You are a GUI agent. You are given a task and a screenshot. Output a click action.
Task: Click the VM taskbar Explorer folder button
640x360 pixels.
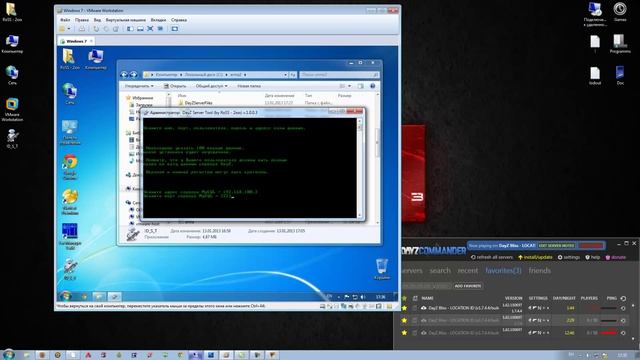tap(99, 297)
